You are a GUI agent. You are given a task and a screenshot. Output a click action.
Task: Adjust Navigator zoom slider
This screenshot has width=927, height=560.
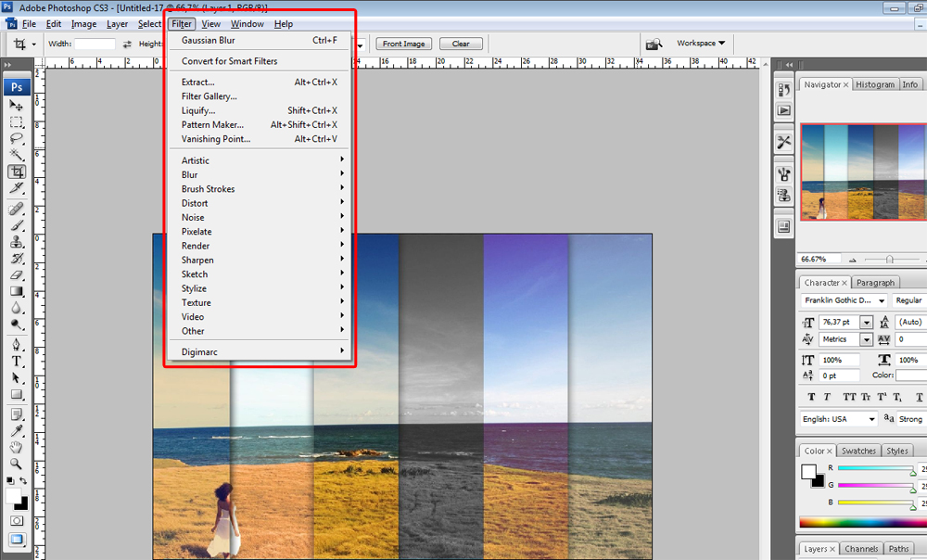(889, 259)
